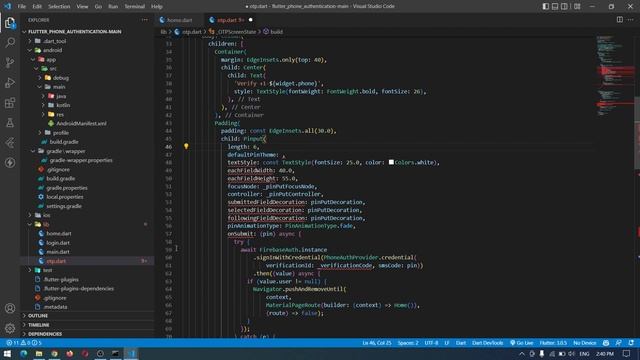Open the Explorer view in activity bar
640x360 pixels.
(x=10, y=23)
